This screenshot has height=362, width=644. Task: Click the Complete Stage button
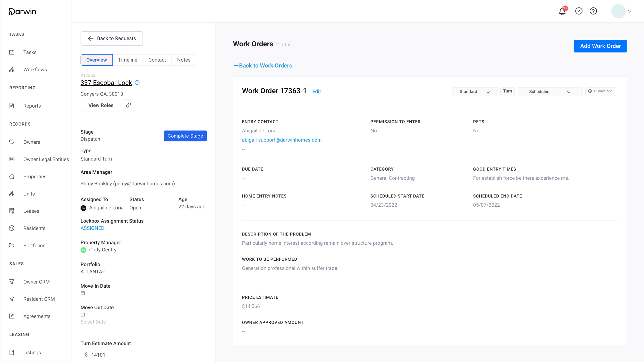click(185, 136)
